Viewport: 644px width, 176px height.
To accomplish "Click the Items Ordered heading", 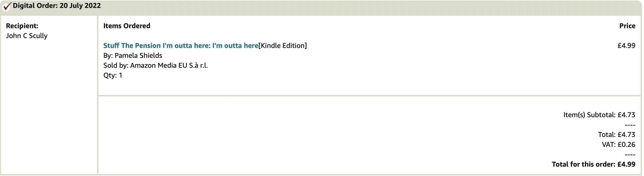I will (127, 26).
